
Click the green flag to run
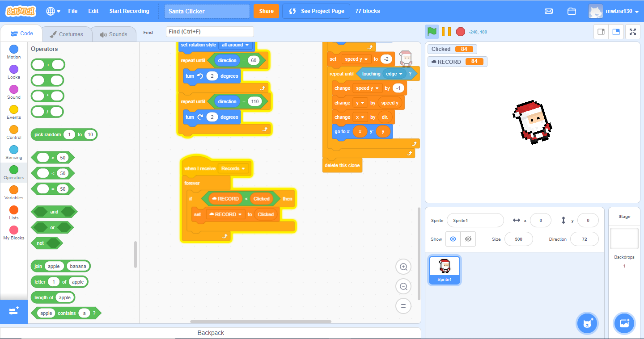click(432, 32)
